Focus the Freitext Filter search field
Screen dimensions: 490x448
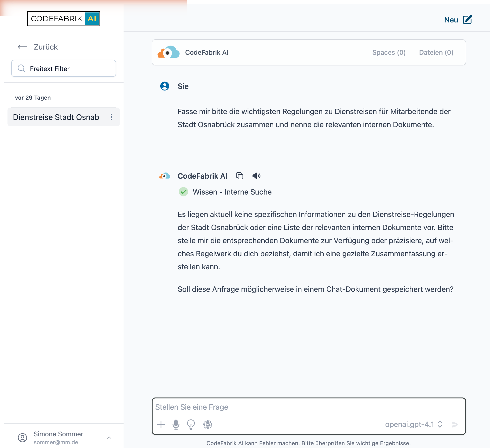click(64, 69)
